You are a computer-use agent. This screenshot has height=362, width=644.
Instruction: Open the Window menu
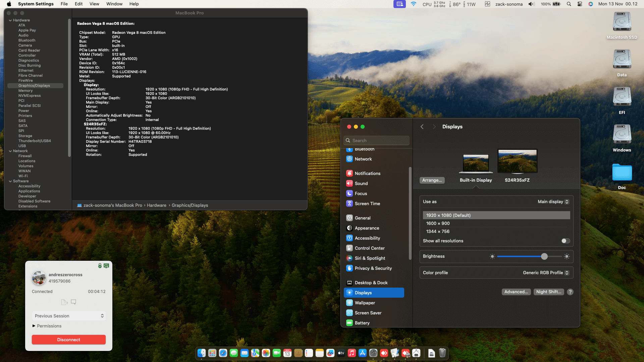(114, 4)
